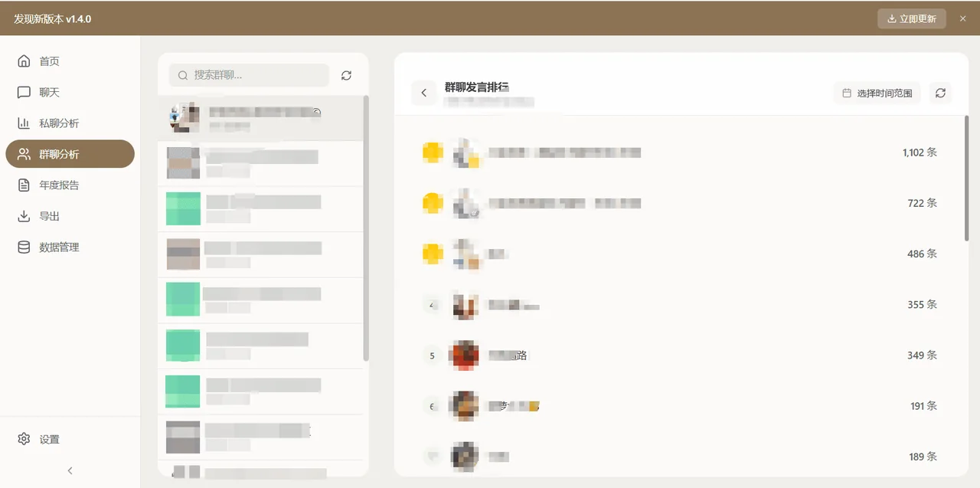Open the 首页 home page

pyautogui.click(x=70, y=61)
